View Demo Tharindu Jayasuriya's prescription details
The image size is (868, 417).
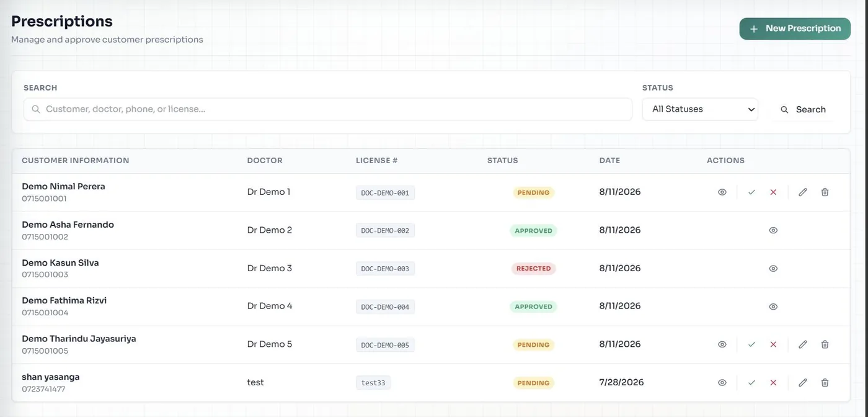pyautogui.click(x=722, y=344)
